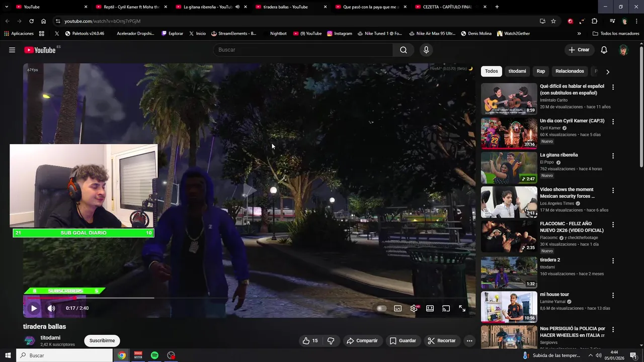Viewport: 644px width, 362px height.
Task: Open the YouTube guide hamburger menu
Action: click(12, 50)
